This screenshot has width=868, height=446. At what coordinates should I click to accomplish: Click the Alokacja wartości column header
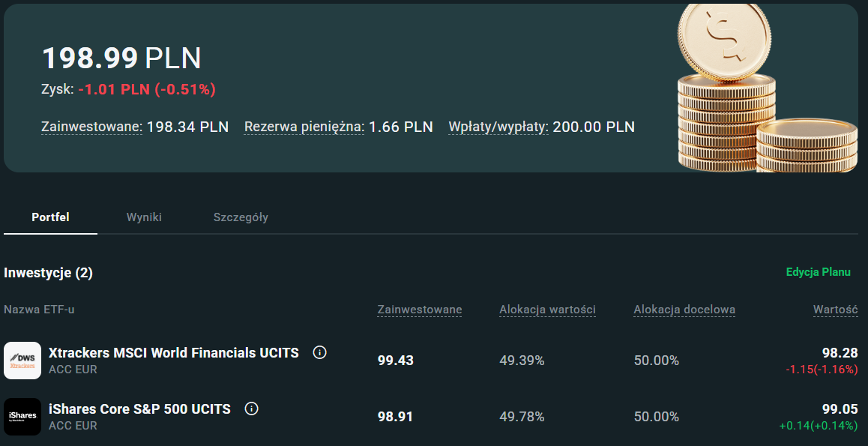tap(547, 310)
